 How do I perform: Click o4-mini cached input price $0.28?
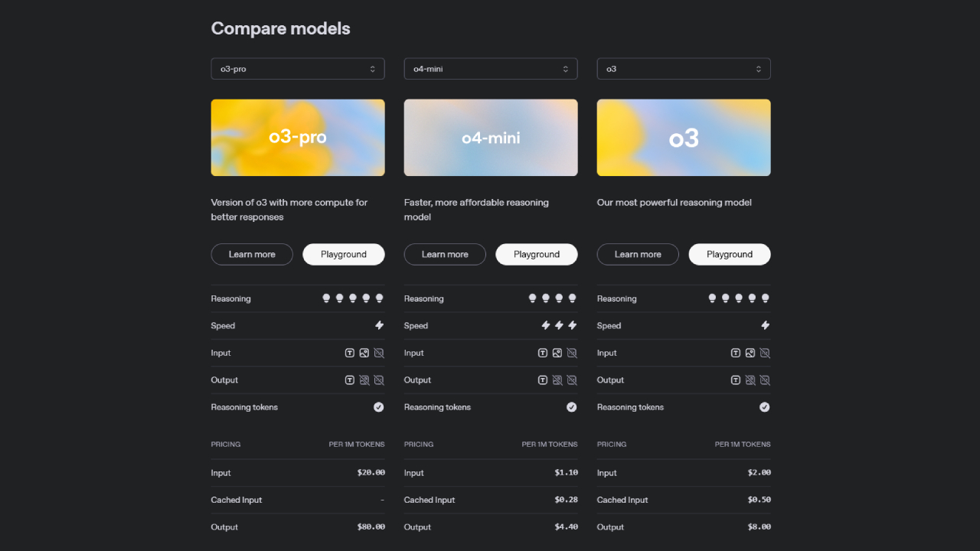tap(567, 500)
